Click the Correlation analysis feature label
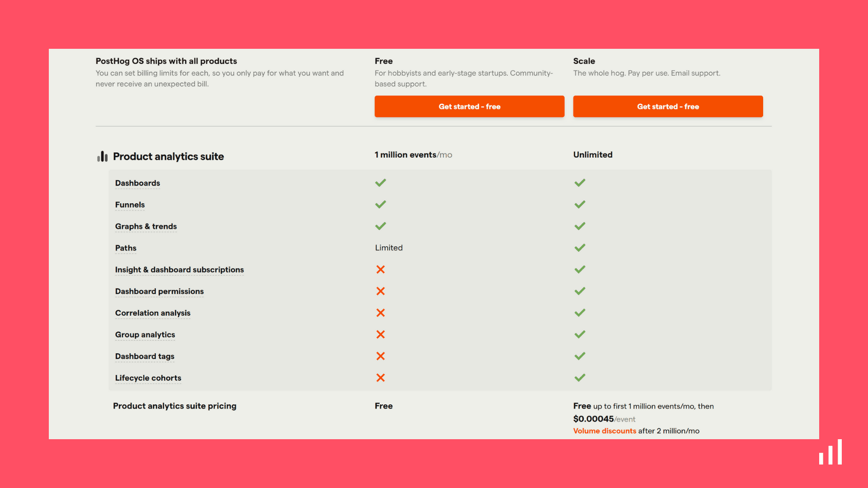This screenshot has width=868, height=488. (153, 313)
